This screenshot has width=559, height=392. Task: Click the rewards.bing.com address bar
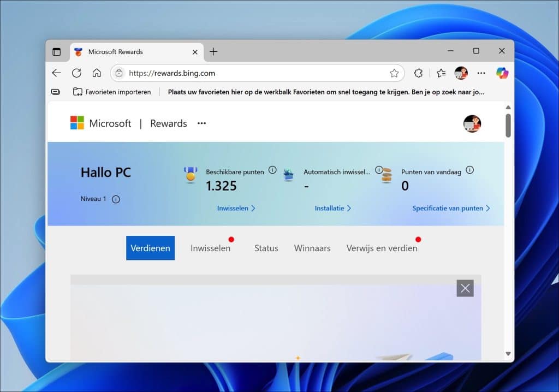coord(257,73)
